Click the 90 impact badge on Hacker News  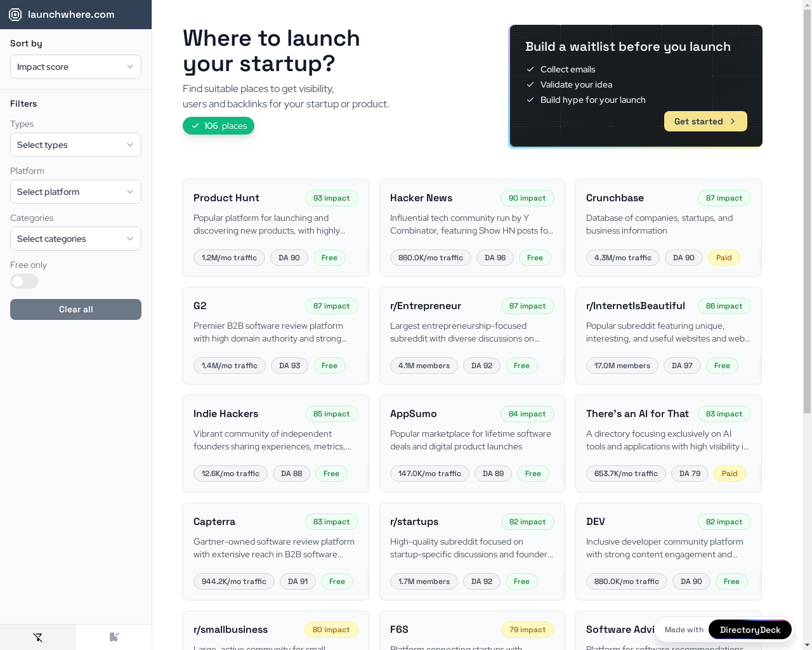[x=527, y=198]
